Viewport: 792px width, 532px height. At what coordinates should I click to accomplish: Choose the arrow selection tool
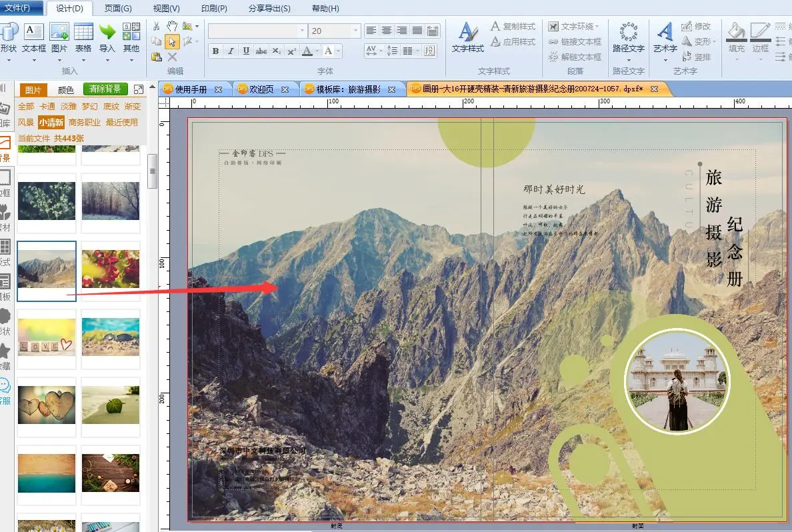tap(172, 41)
